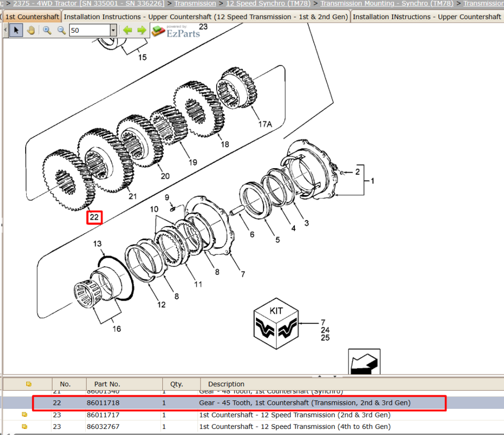504x435 pixels.
Task: Select the 2nd & 3rd Gen countershaft description
Action: point(295,415)
